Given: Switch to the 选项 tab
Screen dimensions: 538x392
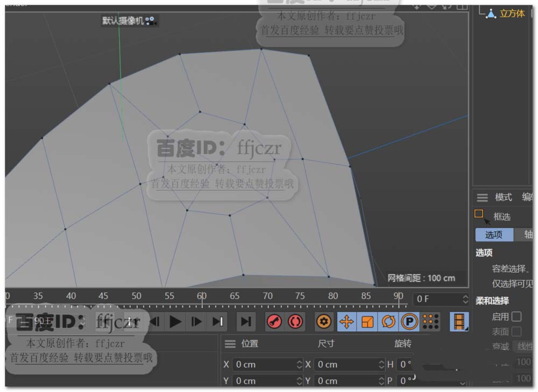Looking at the screenshot, I should point(494,235).
